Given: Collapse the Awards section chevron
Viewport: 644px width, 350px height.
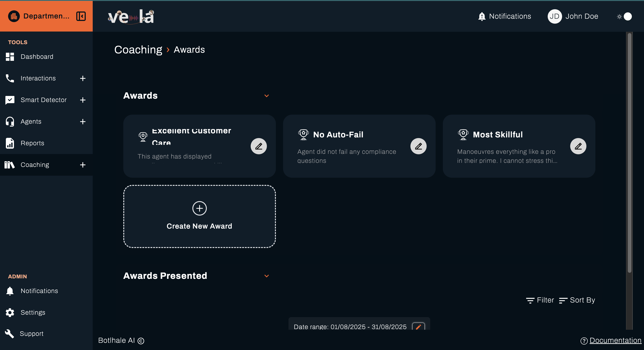Looking at the screenshot, I should point(266,96).
